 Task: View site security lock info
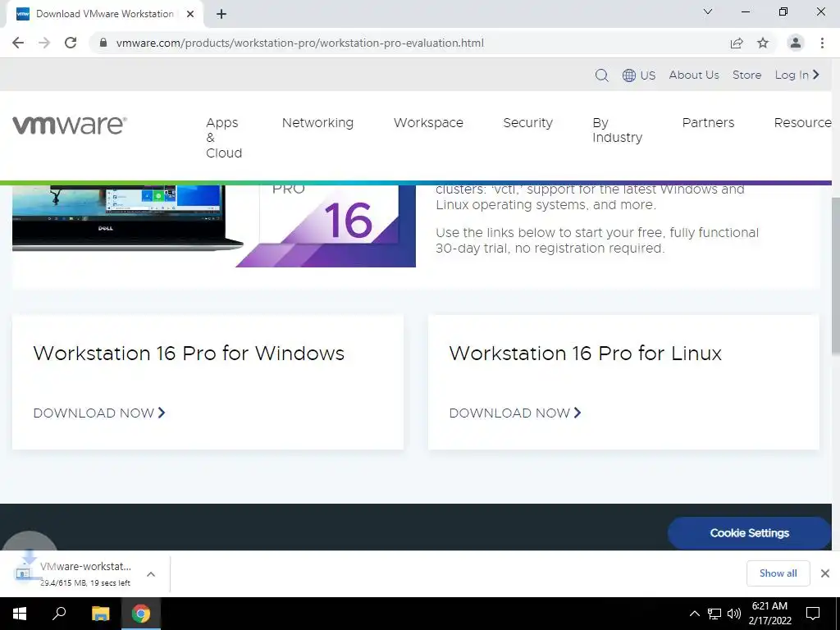(x=103, y=43)
